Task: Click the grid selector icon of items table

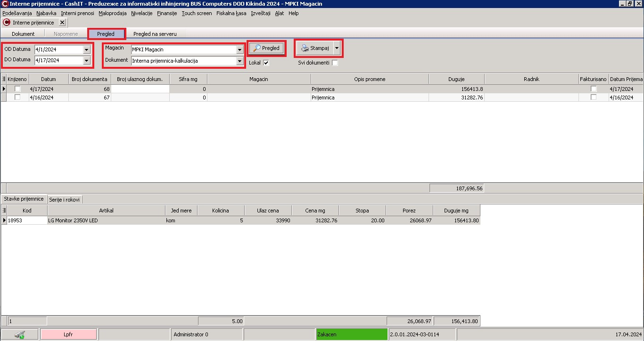Action: pos(4,211)
